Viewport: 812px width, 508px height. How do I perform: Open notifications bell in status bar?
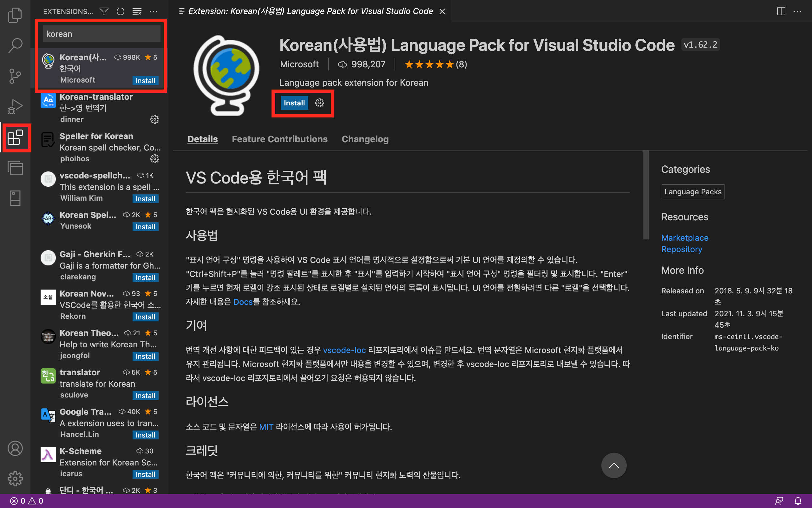pos(798,501)
